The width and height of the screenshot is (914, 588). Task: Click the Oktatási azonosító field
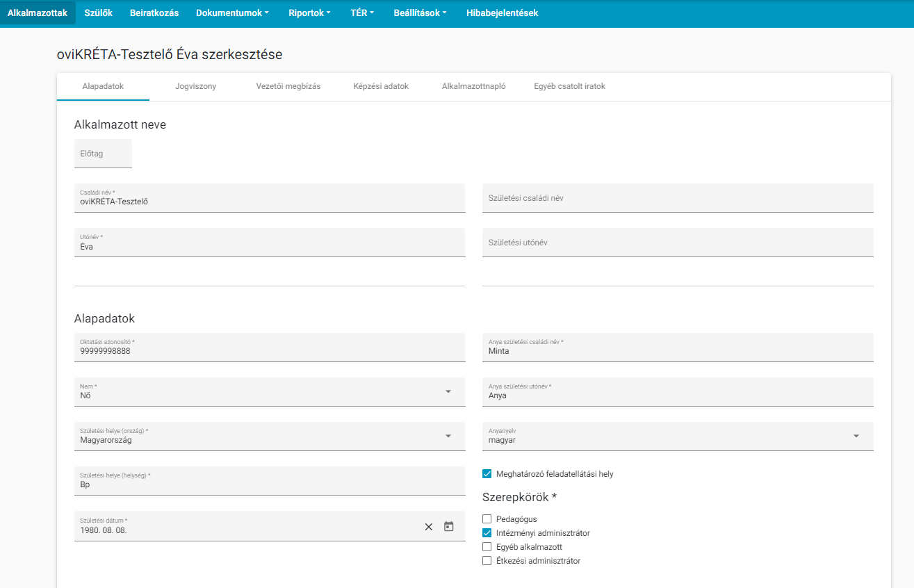270,348
